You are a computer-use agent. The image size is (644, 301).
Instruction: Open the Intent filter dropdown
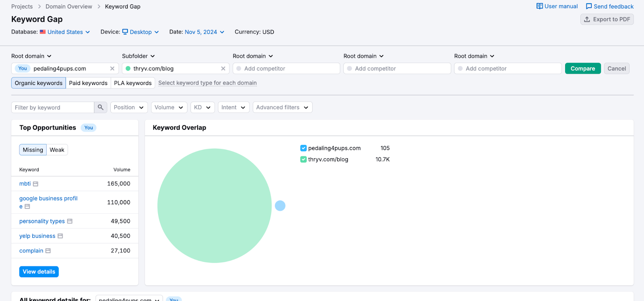[x=233, y=108]
